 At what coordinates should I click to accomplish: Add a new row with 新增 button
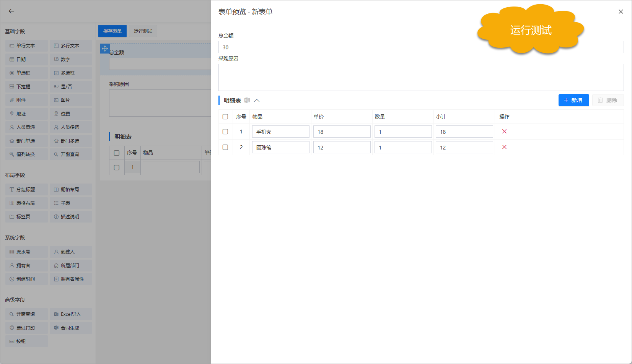573,100
